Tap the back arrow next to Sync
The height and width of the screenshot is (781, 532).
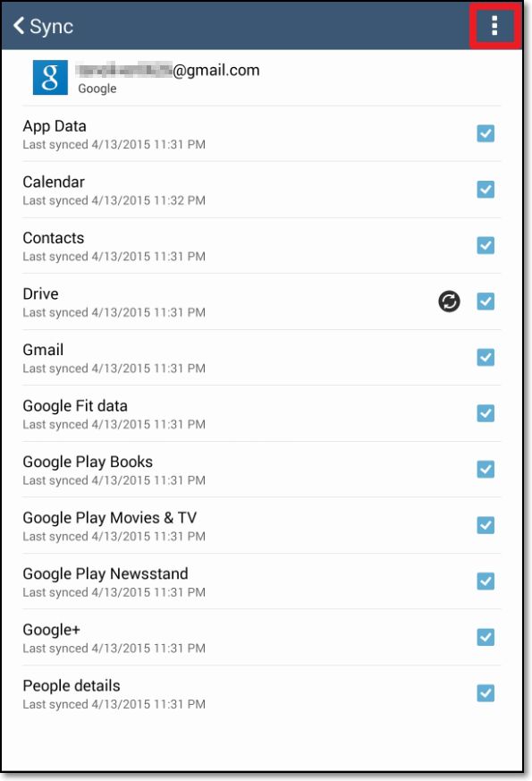pos(19,25)
